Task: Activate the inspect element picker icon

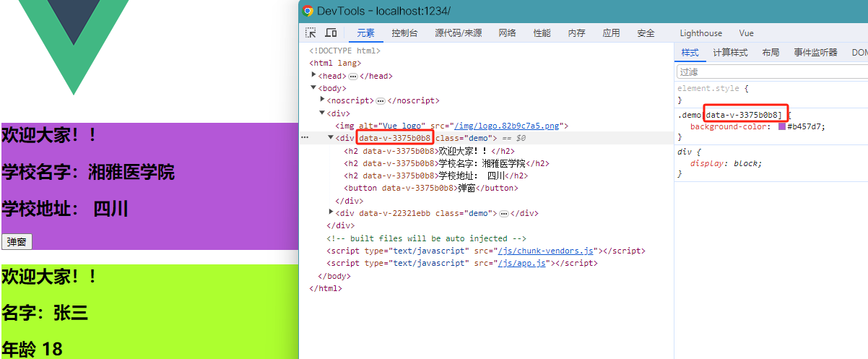Action: (x=311, y=33)
